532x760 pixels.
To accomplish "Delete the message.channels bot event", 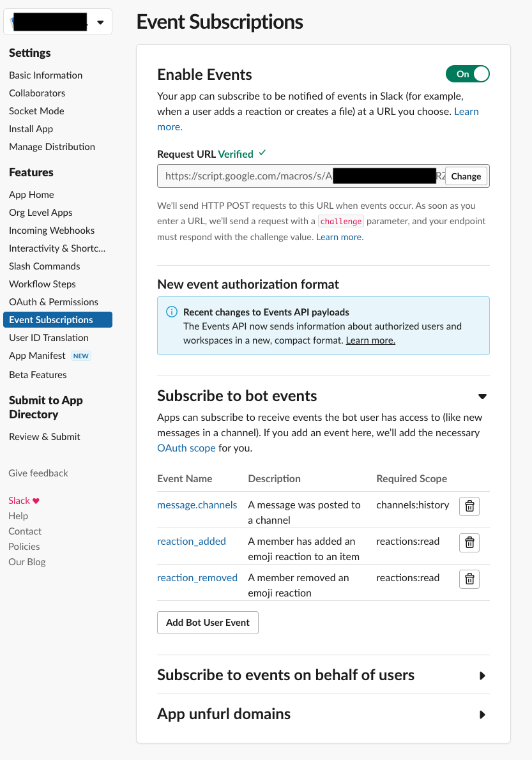I will (469, 506).
